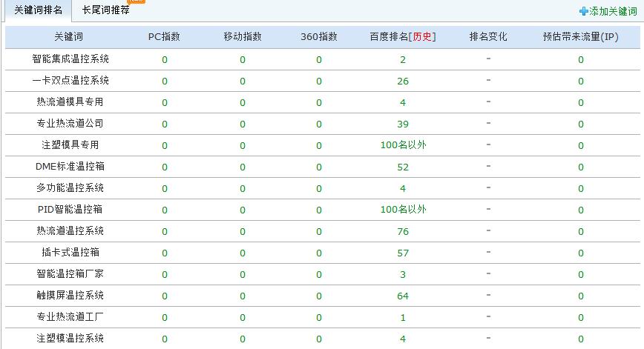Click 100名以外 in PID智能温控箱 row

(x=404, y=210)
